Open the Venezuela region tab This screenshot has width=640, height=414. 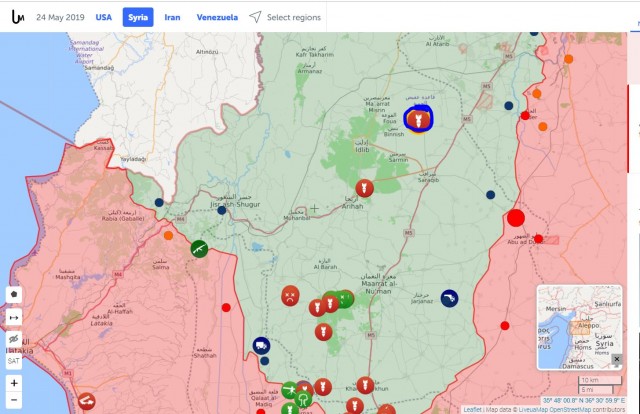[x=217, y=17]
